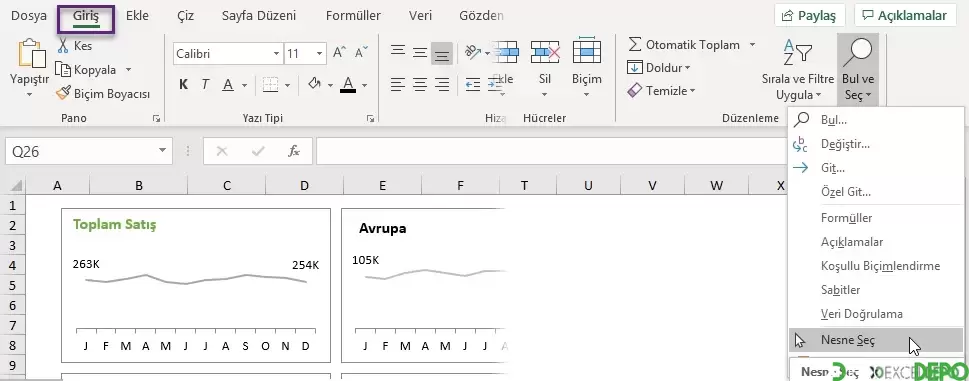Toggle underline A formatting

tap(227, 85)
